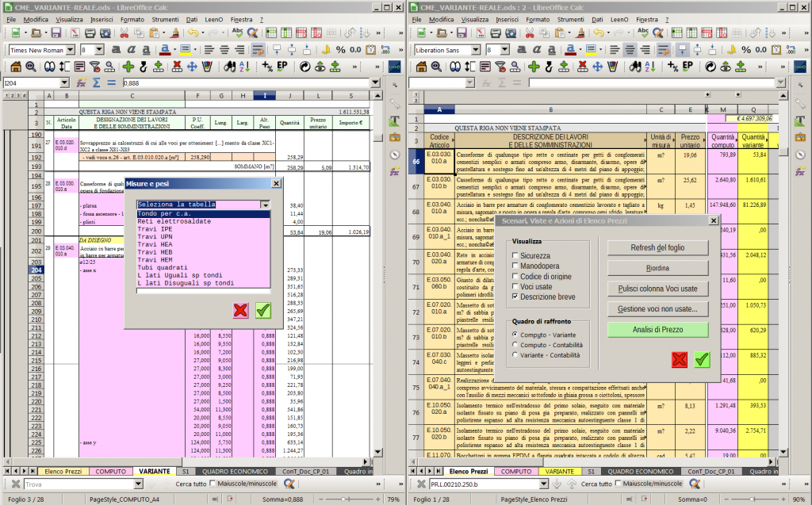This screenshot has height=505, width=812.
Task: Open Function Wizard in left formula bar
Action: tap(82, 83)
